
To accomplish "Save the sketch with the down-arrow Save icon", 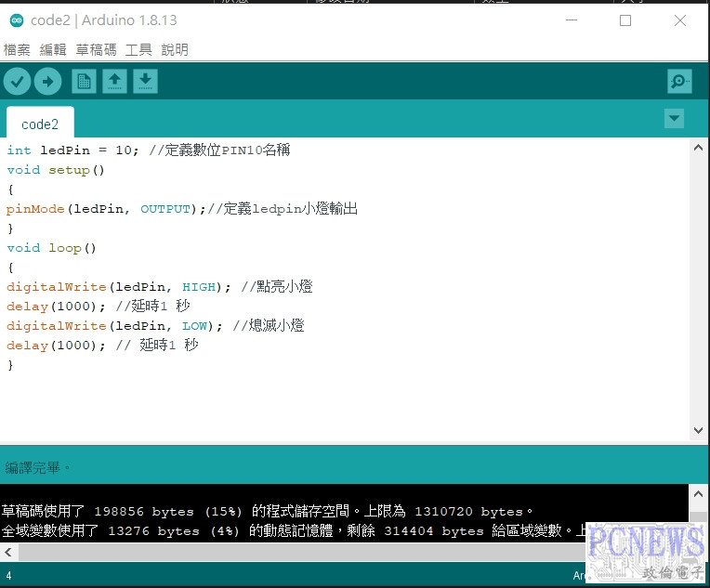I will click(145, 82).
